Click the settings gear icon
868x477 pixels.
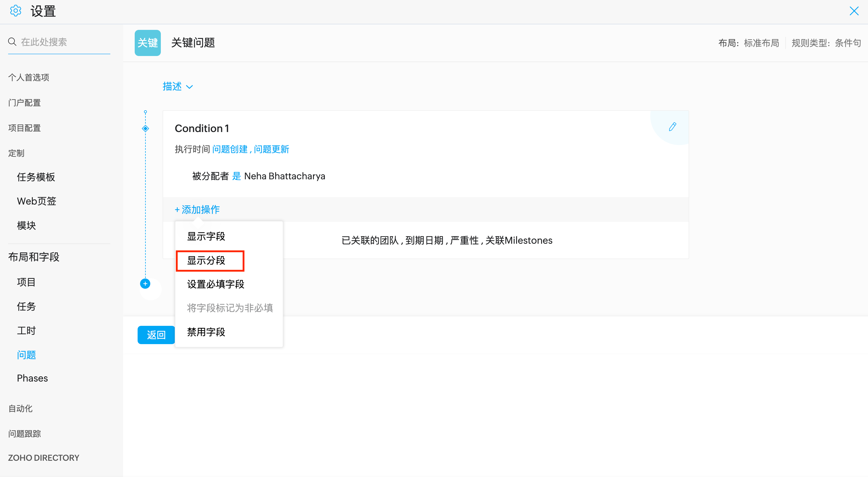tap(15, 11)
